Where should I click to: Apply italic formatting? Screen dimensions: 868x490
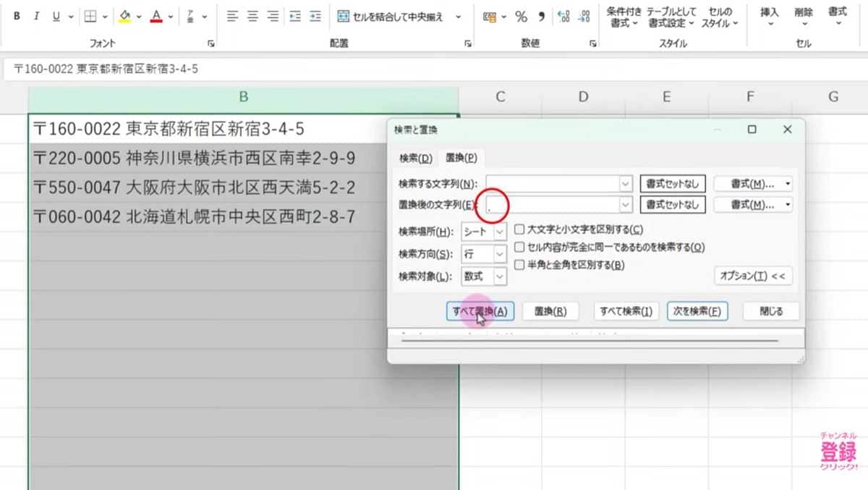pyautogui.click(x=37, y=15)
